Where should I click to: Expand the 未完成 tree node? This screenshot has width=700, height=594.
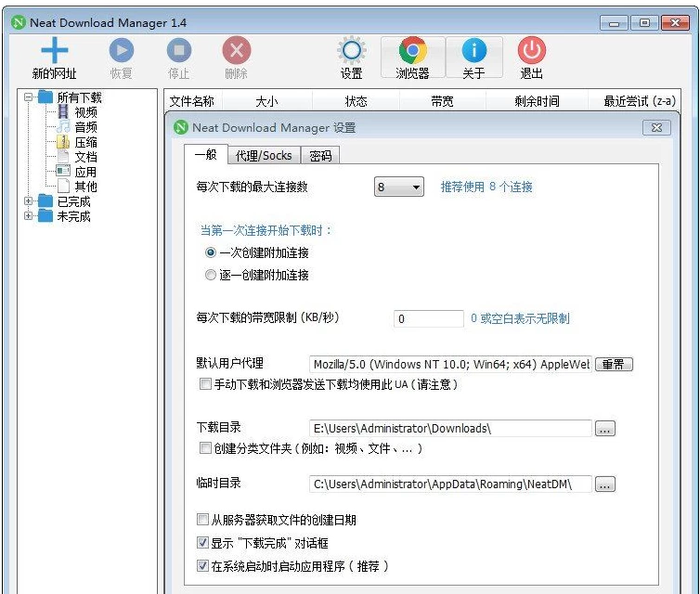(x=29, y=216)
